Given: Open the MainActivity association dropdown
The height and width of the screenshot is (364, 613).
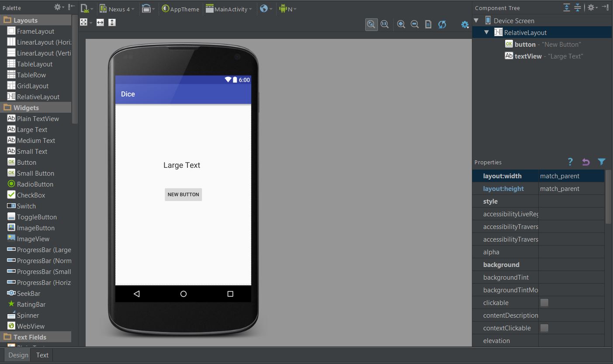Looking at the screenshot, I should click(229, 9).
